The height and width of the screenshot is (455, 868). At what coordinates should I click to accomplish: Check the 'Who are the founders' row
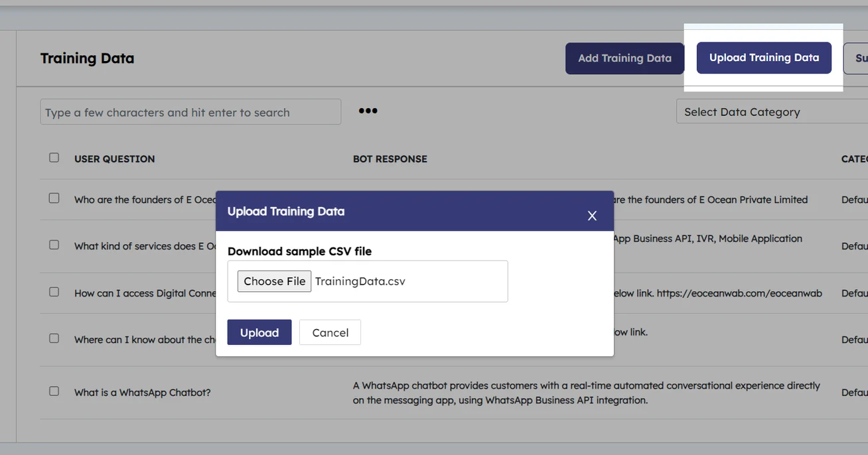tap(54, 198)
